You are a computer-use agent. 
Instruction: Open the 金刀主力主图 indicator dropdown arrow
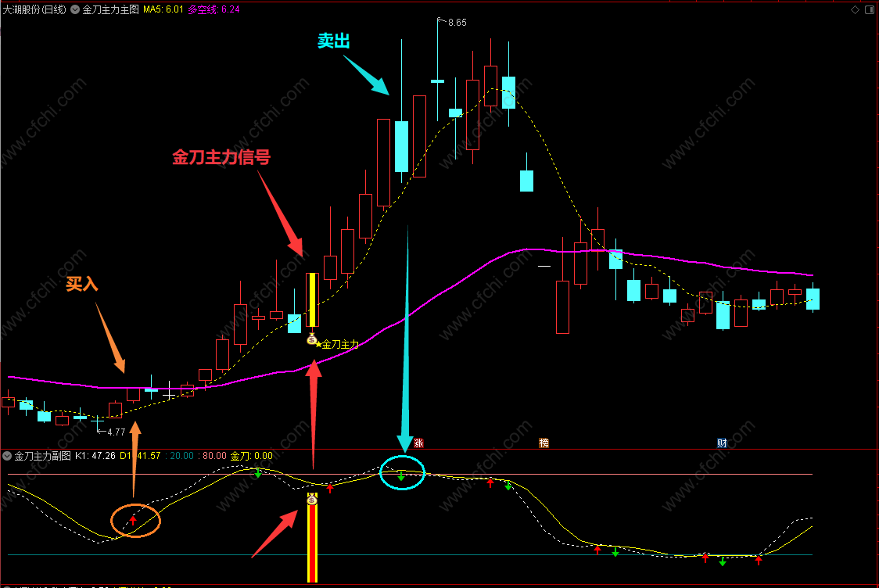point(75,9)
